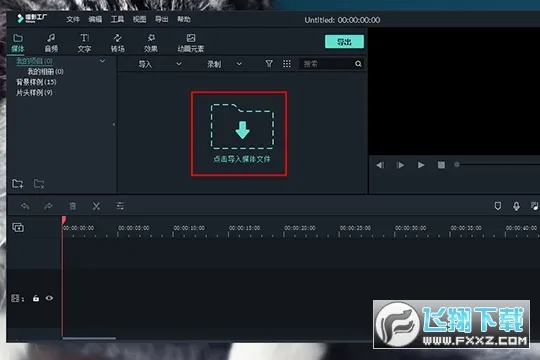The image size is (540, 360).
Task: Click timeline ruler at 00:00:35:00
Action: pos(466,228)
